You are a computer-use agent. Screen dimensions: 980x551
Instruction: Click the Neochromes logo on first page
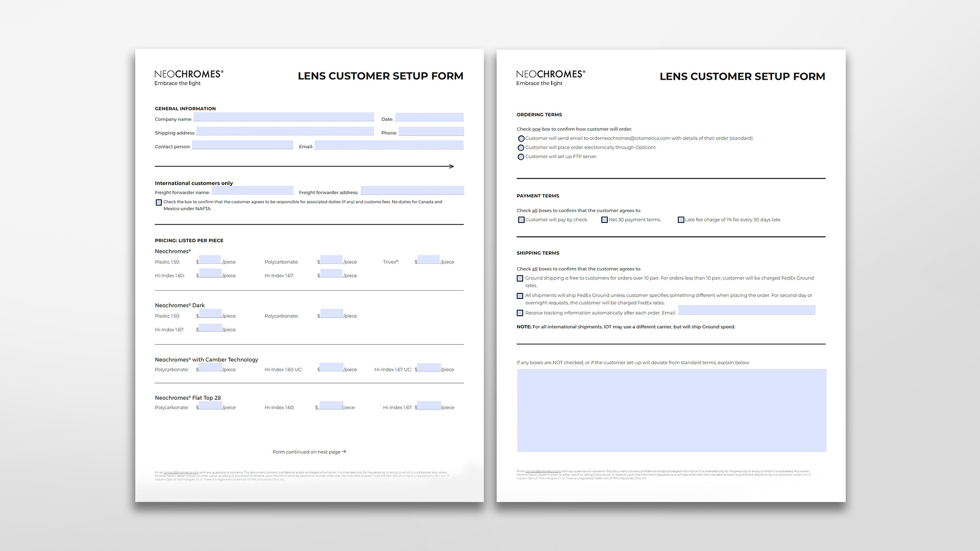coord(189,78)
